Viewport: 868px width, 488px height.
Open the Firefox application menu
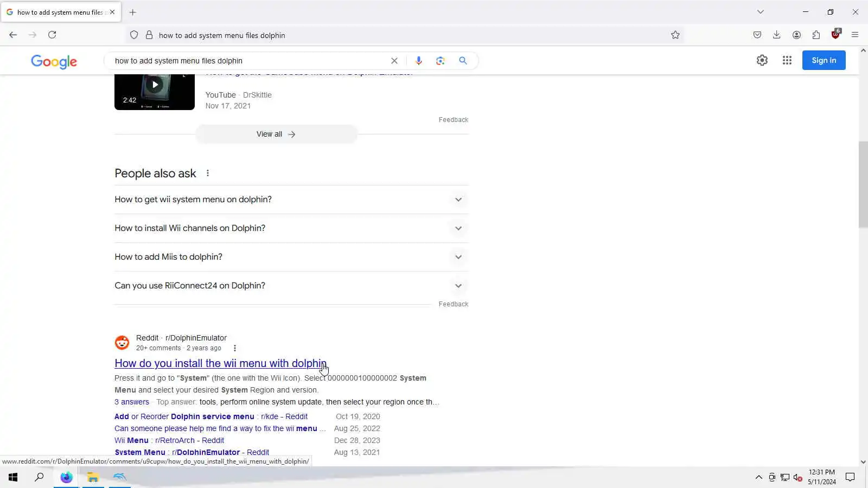[x=855, y=35]
